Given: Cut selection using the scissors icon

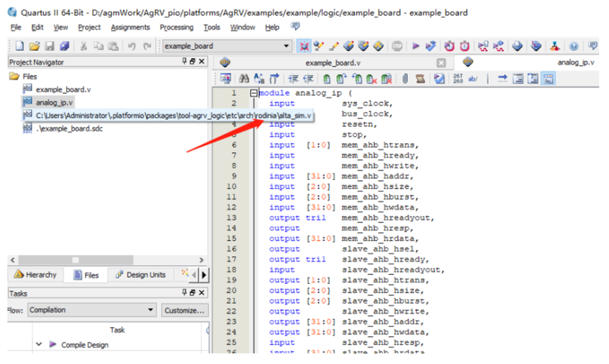Looking at the screenshot, I should click(83, 46).
